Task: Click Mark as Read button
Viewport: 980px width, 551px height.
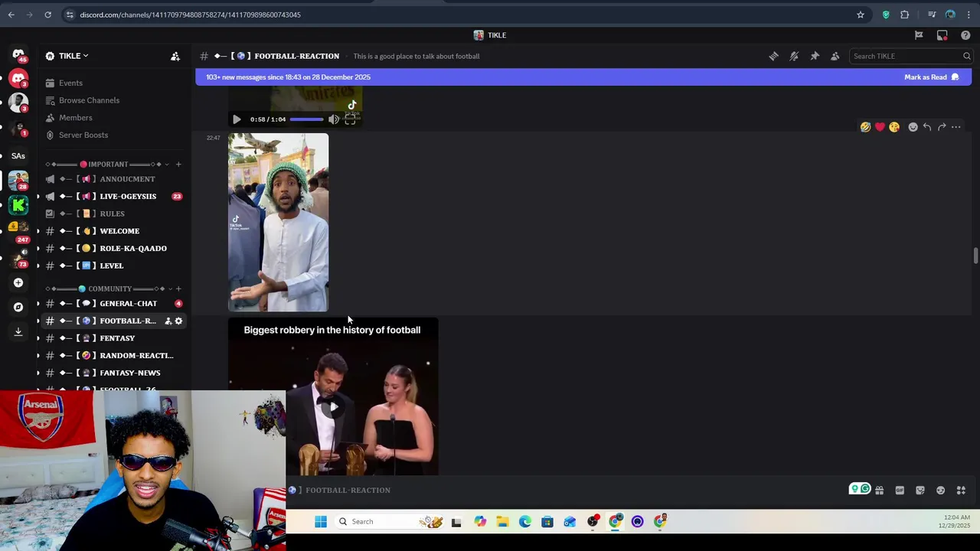Action: click(932, 77)
